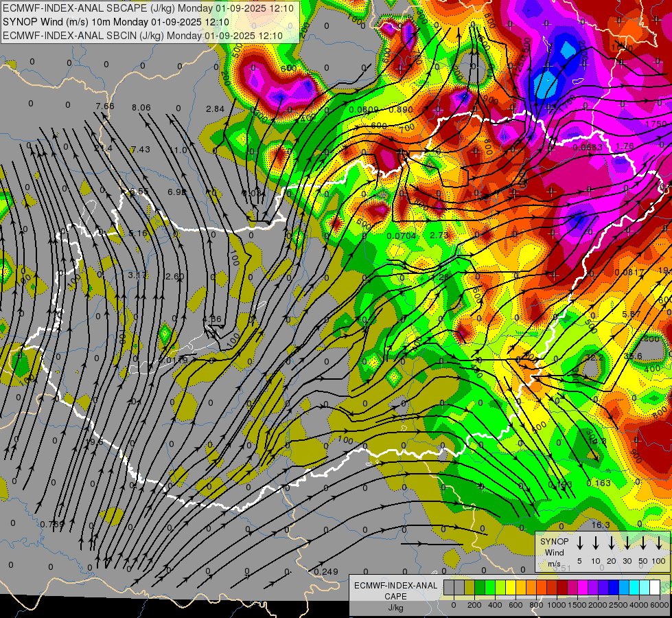
Task: Click the 5 m/s wind arrow in legend
Action: (579, 543)
